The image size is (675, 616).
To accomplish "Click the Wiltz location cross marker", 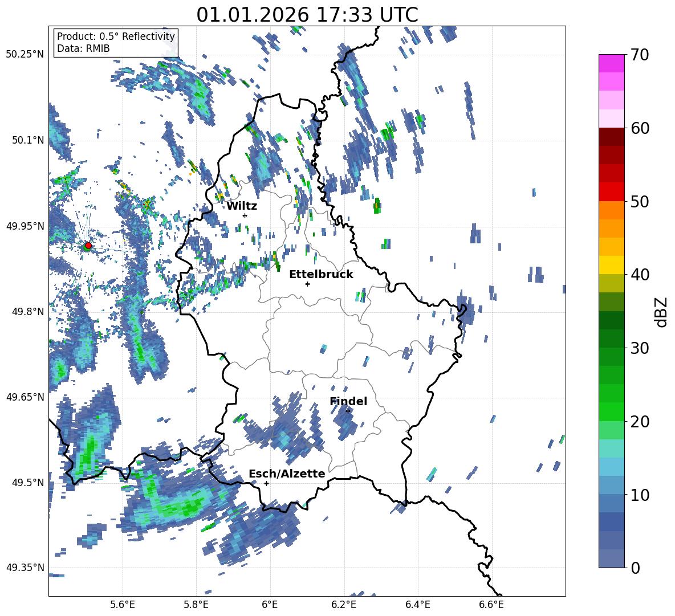I will [245, 215].
